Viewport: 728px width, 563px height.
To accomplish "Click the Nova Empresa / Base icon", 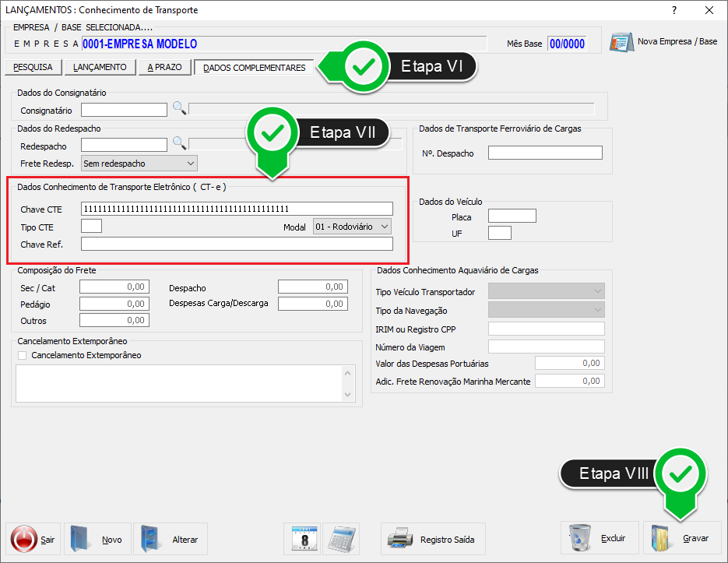I will (621, 42).
